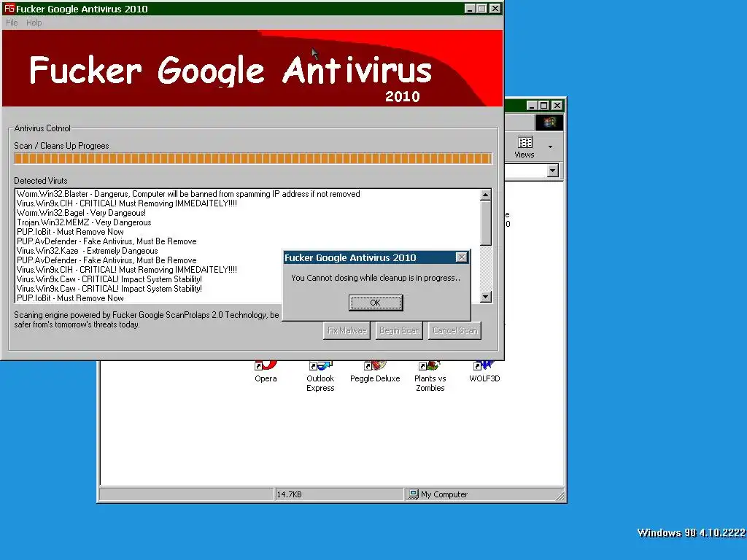Click the Views toolbar icon in explorer window

point(525,147)
